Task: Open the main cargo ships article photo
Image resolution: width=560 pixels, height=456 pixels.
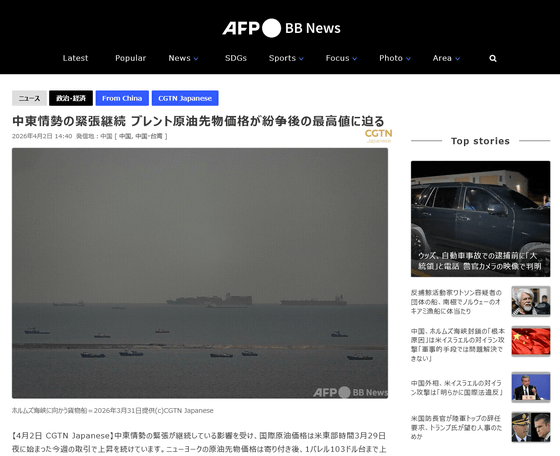Action: pyautogui.click(x=200, y=273)
